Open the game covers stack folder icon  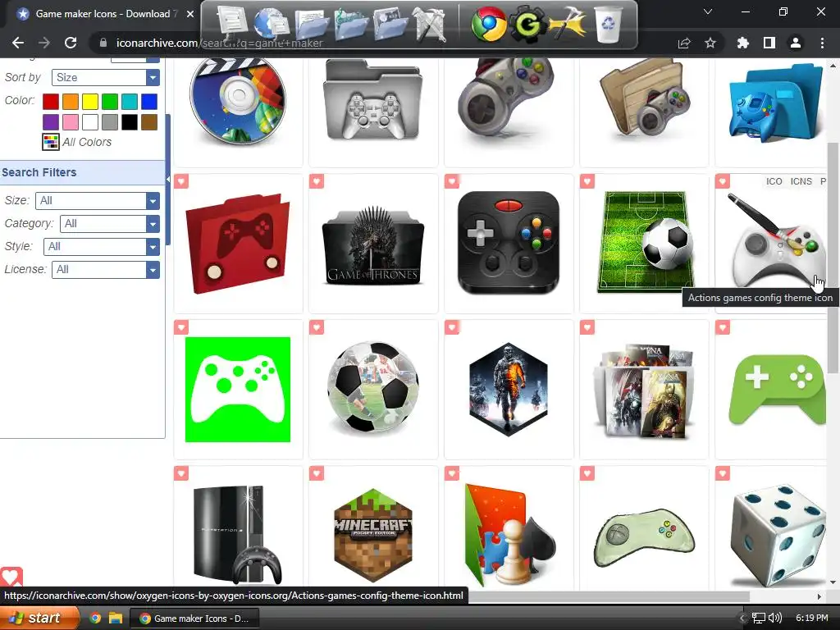(645, 391)
